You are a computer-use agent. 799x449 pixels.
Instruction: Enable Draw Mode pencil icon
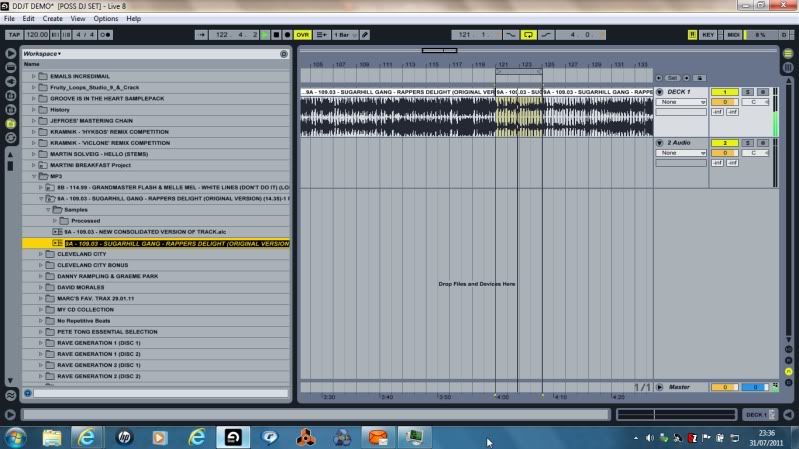point(365,34)
